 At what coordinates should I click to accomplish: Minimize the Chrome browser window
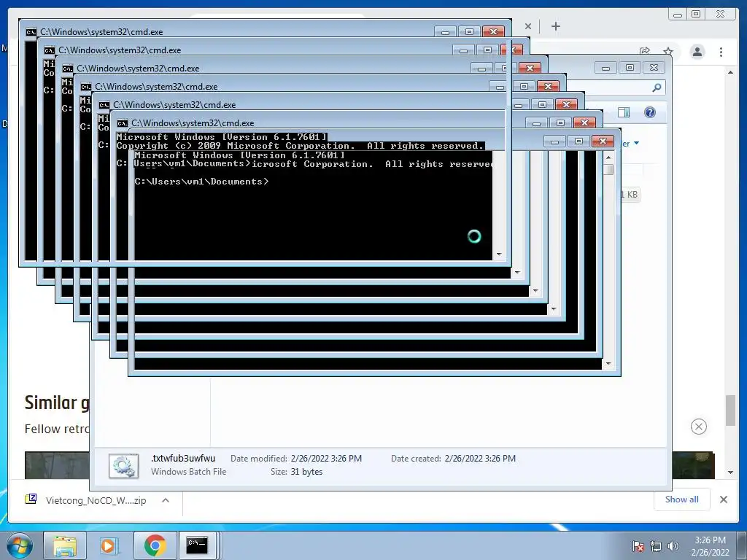click(x=677, y=15)
